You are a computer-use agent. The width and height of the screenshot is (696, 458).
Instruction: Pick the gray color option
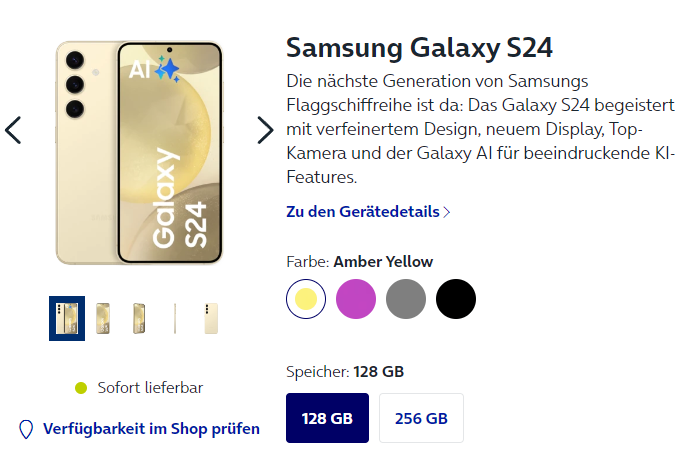[x=406, y=299]
